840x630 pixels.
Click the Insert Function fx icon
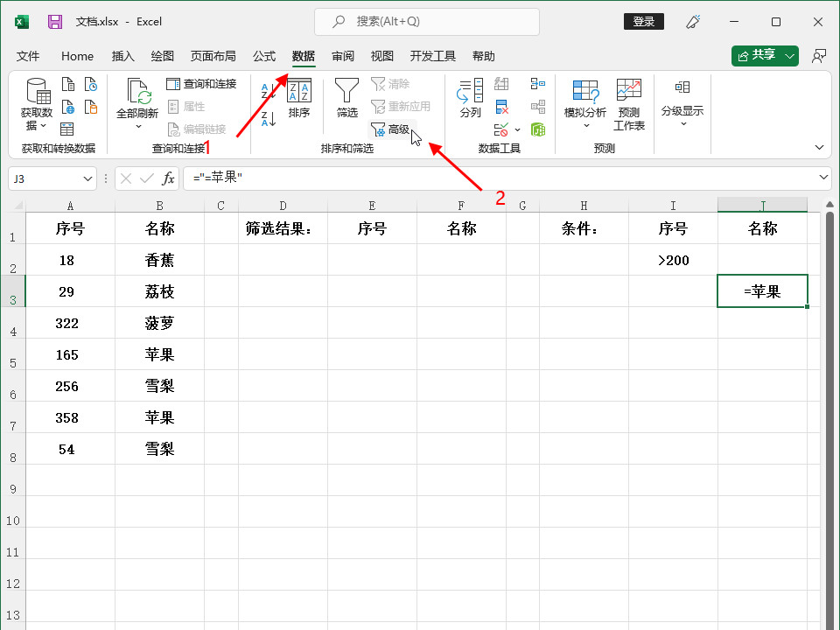pos(168,178)
